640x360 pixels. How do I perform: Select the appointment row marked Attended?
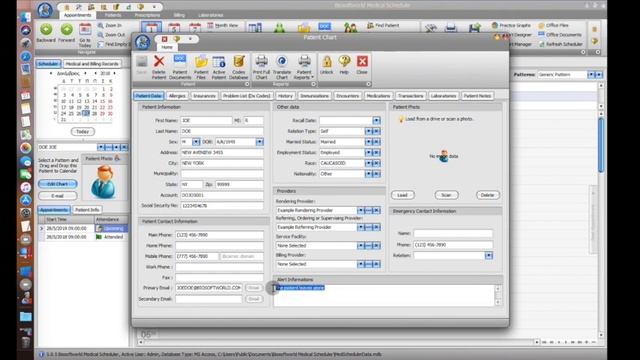click(x=83, y=237)
